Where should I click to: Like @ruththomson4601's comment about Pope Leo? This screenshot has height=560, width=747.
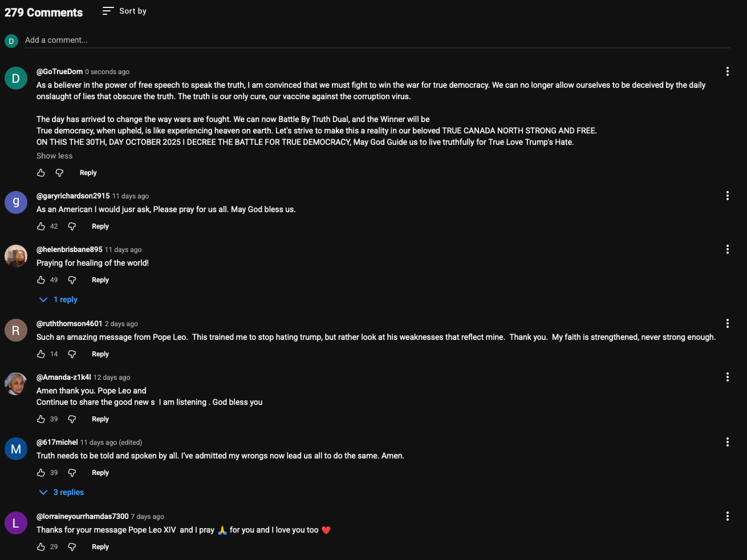tap(41, 354)
